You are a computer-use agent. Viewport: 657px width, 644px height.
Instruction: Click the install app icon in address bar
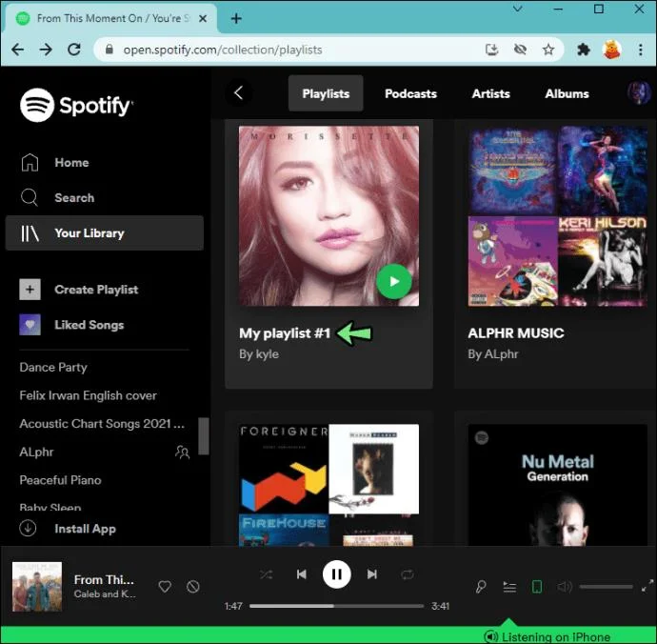click(492, 50)
